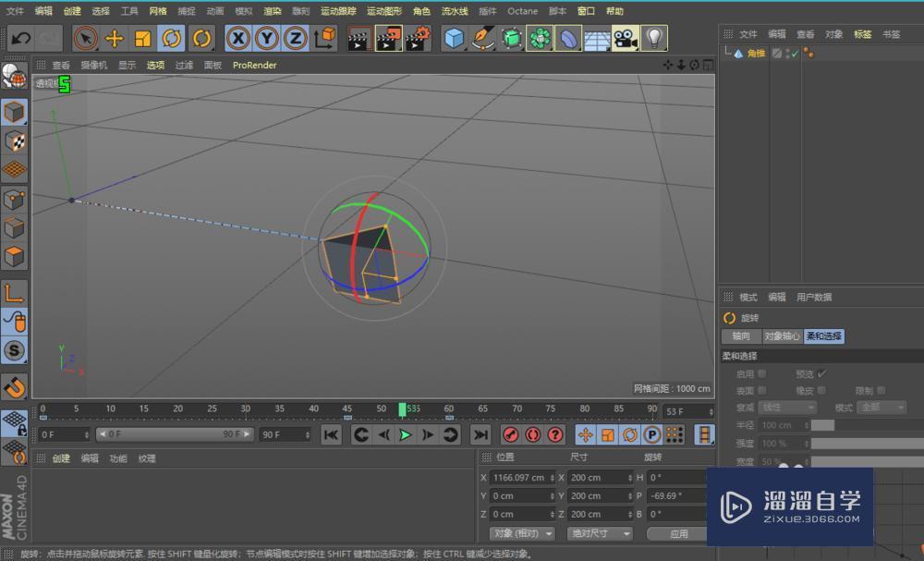Open the 运动图形 menu
Viewport: 924px width, 561px height.
(384, 10)
